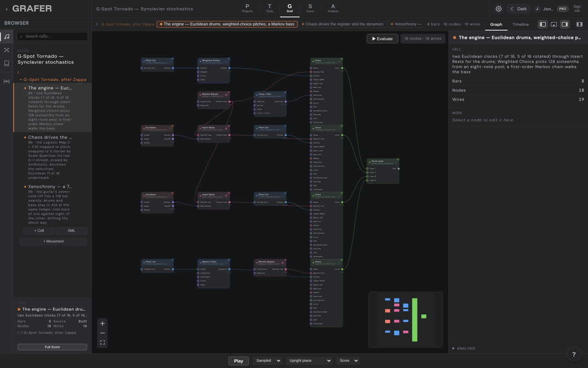
Task: Zoom out with the minus icon
Action: click(102, 333)
